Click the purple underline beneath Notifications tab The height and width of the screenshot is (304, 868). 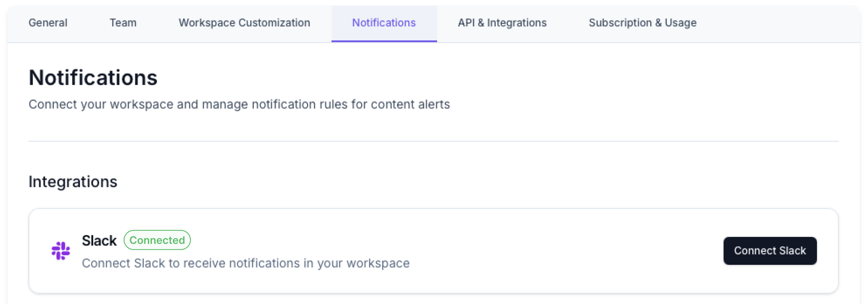[x=384, y=41]
